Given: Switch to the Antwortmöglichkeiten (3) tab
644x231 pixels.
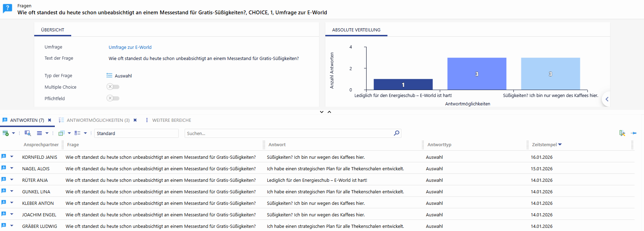Looking at the screenshot, I should [x=98, y=120].
